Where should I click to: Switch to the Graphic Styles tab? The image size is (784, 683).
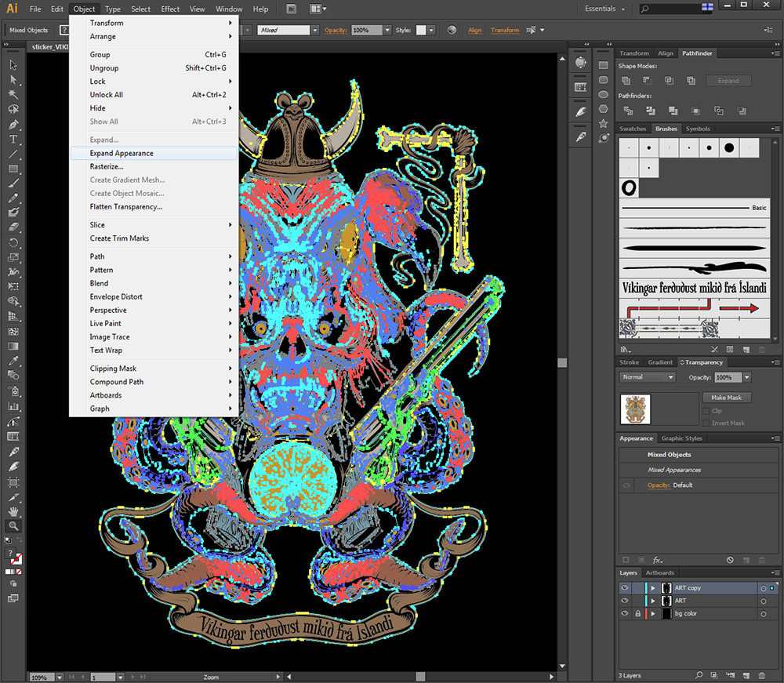click(x=681, y=438)
